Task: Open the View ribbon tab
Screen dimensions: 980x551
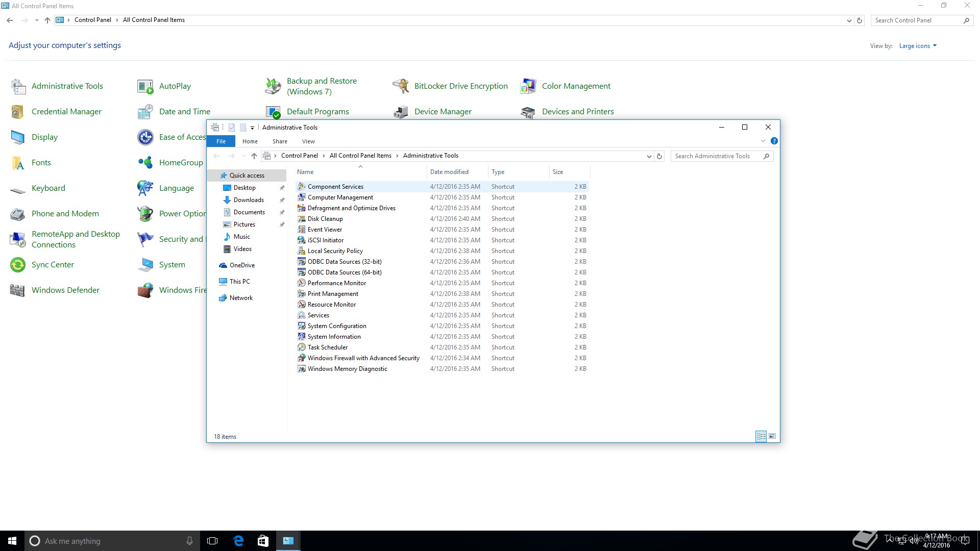Action: click(x=308, y=141)
